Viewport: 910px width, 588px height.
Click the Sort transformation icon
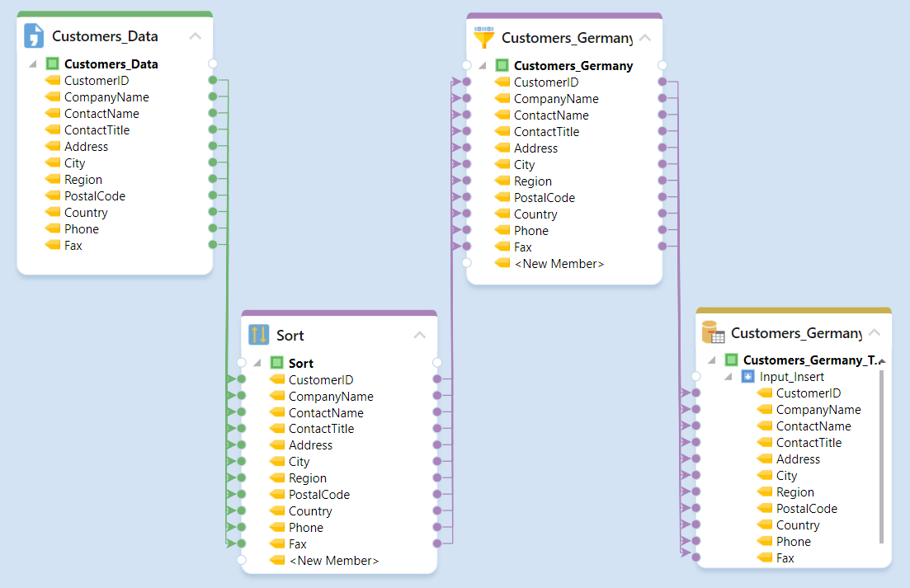(259, 335)
